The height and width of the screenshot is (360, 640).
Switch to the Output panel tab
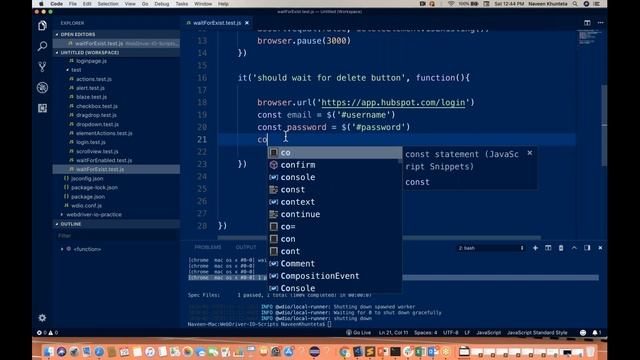click(x=246, y=247)
